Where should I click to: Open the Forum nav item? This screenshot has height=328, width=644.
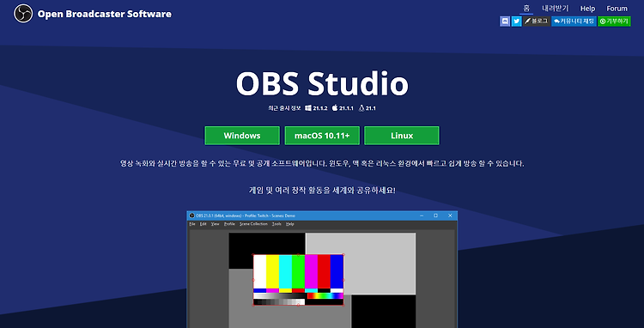(x=617, y=9)
